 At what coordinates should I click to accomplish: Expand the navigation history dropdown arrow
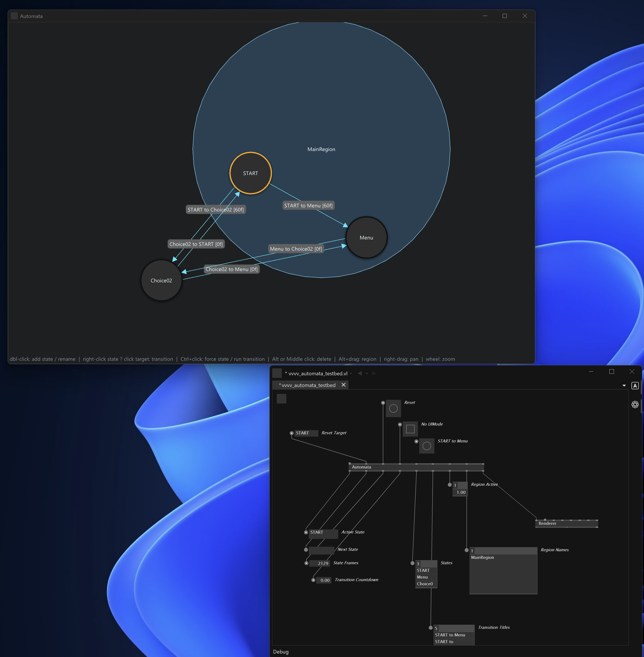click(367, 373)
